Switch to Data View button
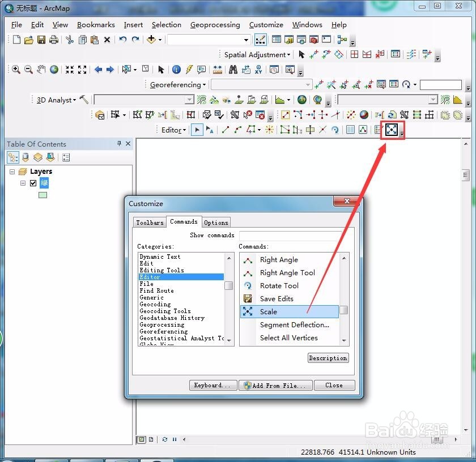This screenshot has height=462, width=476. [142, 439]
